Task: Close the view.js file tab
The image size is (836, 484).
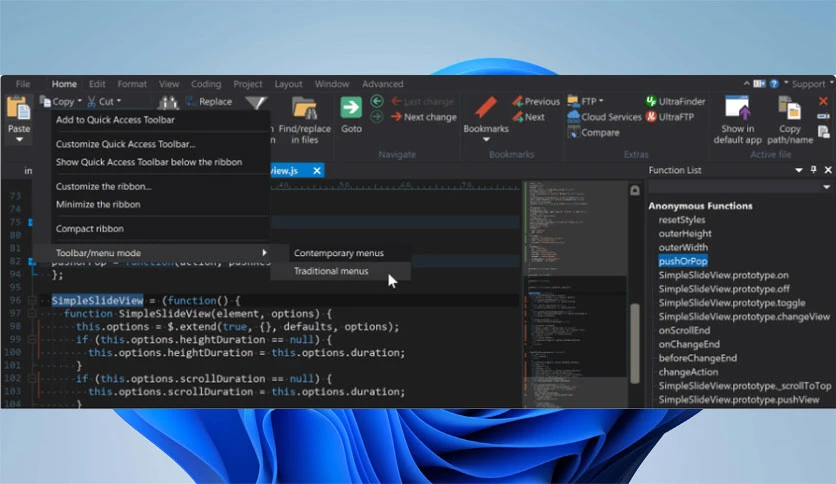Action: [317, 171]
